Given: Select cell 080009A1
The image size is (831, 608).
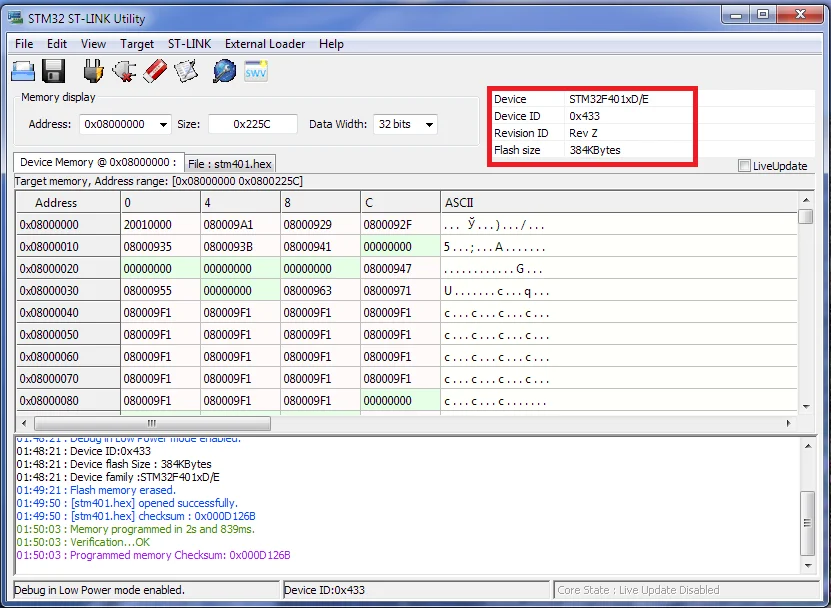Looking at the screenshot, I should tap(240, 225).
